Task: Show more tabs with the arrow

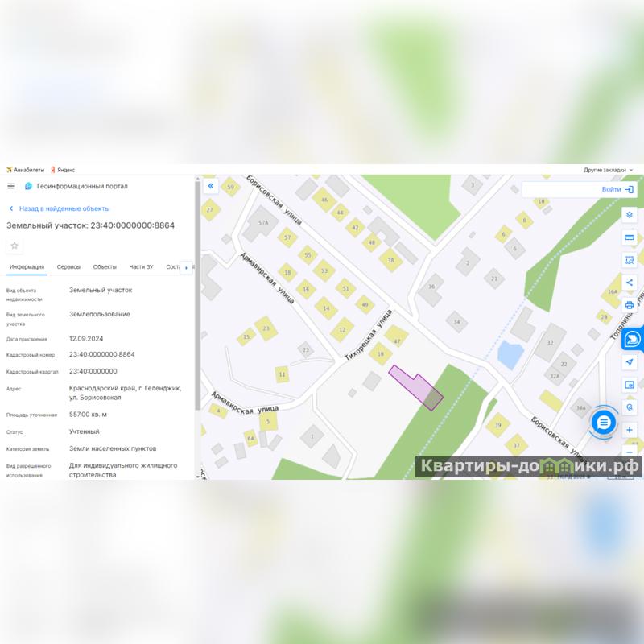Action: coord(187,267)
